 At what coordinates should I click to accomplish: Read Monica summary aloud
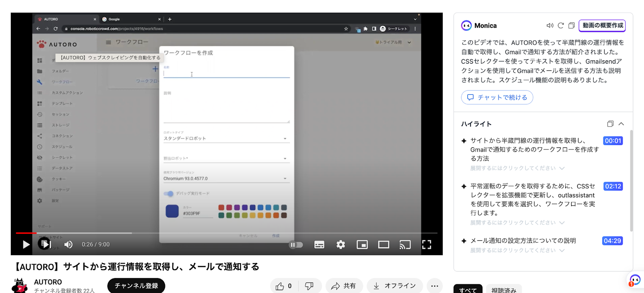550,25
